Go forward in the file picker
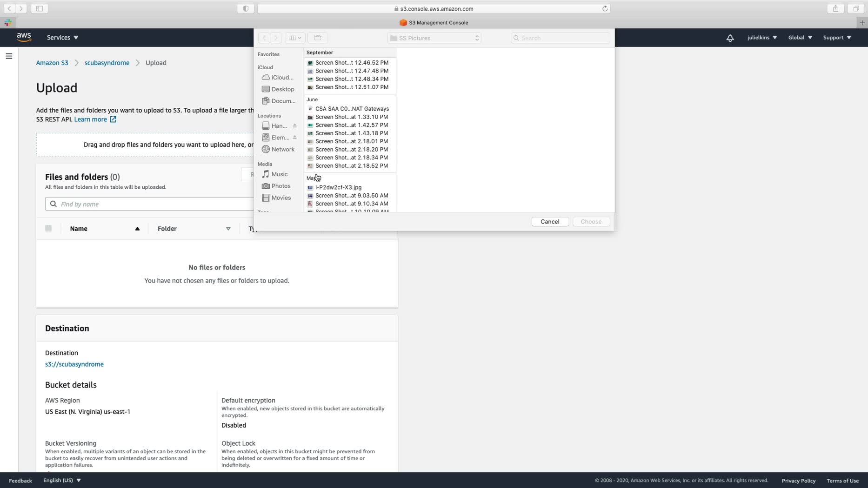The width and height of the screenshot is (868, 488). pyautogui.click(x=276, y=38)
